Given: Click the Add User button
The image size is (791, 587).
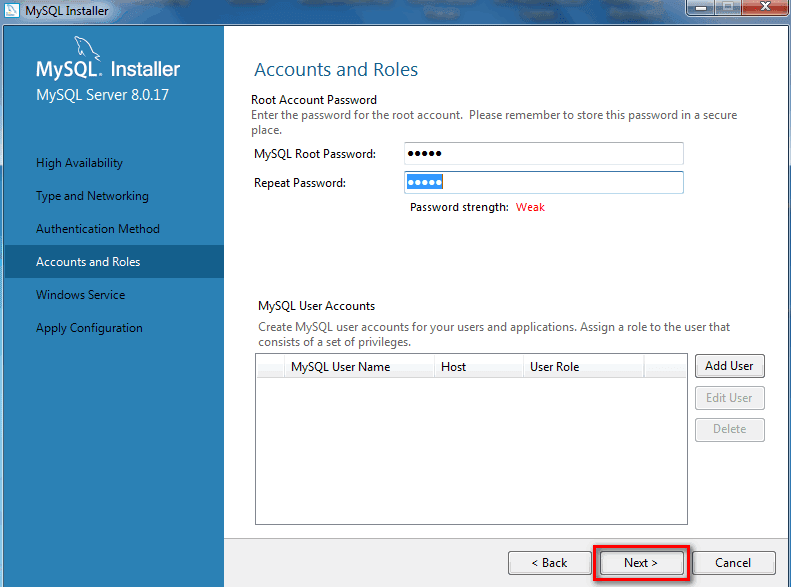Looking at the screenshot, I should coord(729,366).
